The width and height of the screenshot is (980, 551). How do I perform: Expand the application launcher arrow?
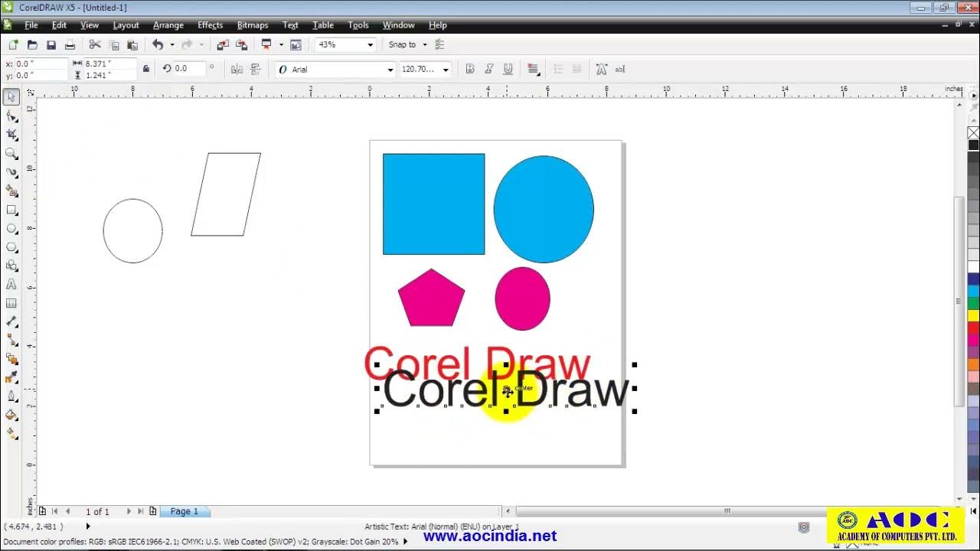[281, 45]
